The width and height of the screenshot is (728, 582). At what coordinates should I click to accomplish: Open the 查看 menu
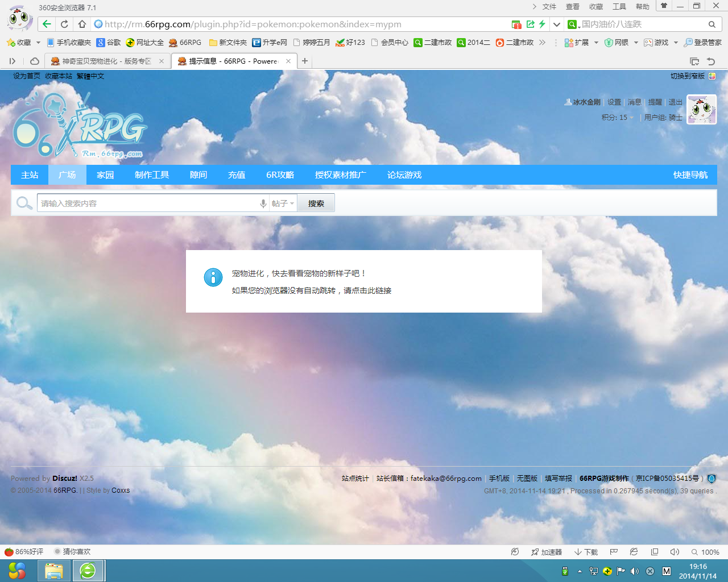click(x=572, y=7)
